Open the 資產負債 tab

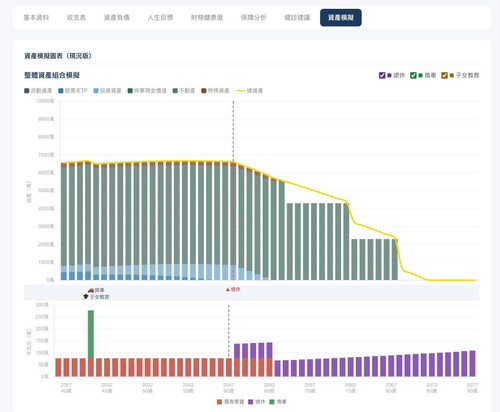(117, 18)
